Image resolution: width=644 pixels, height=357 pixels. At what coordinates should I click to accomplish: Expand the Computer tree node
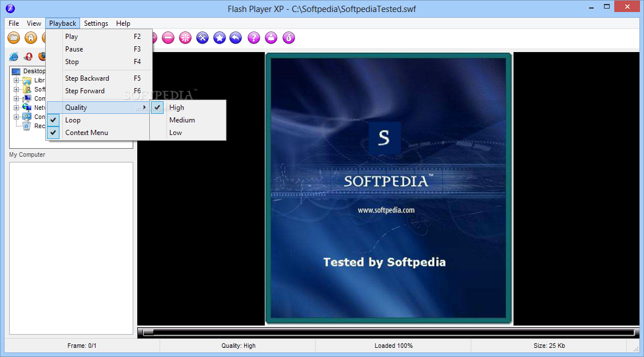pos(17,98)
